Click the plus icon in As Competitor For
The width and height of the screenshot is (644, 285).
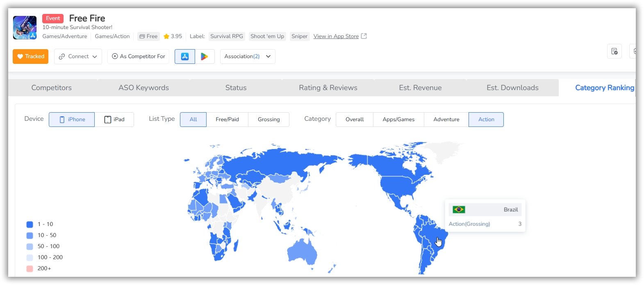[x=115, y=57]
